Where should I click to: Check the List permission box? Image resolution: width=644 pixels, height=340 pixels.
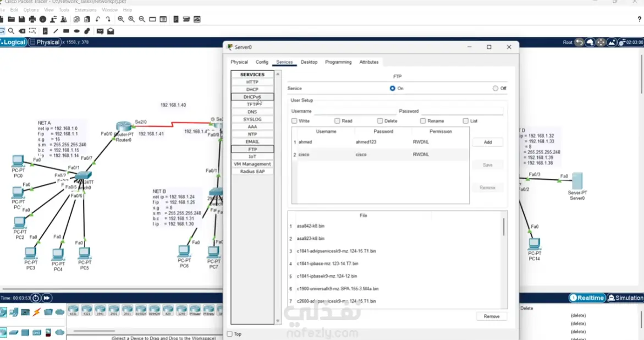[x=465, y=120]
